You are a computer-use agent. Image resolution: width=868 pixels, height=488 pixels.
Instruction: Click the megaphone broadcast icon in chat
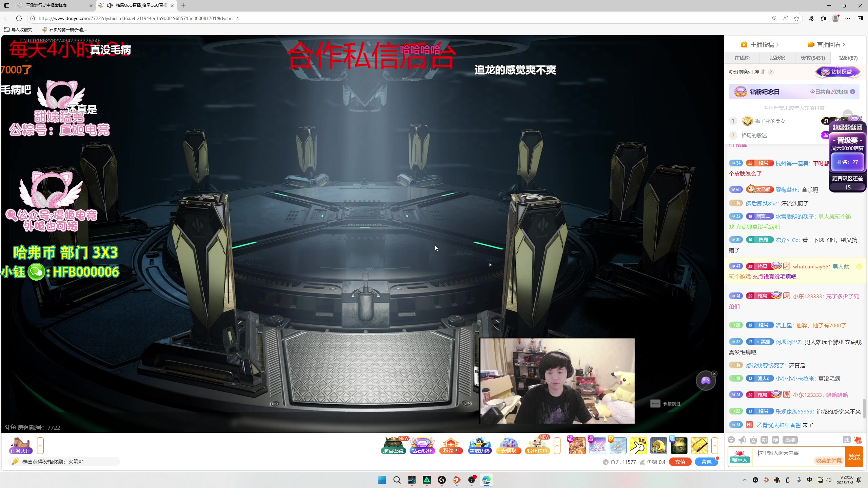point(742,440)
